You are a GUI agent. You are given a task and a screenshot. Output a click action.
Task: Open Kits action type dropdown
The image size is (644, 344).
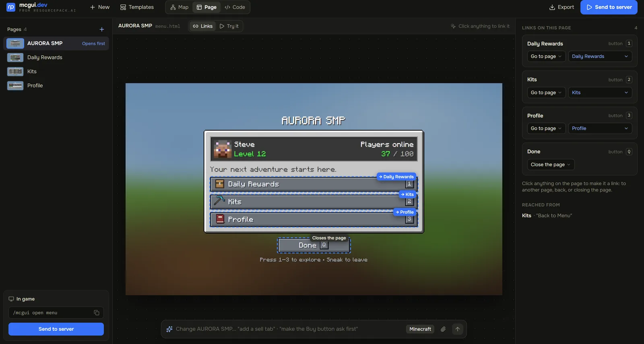tap(546, 93)
